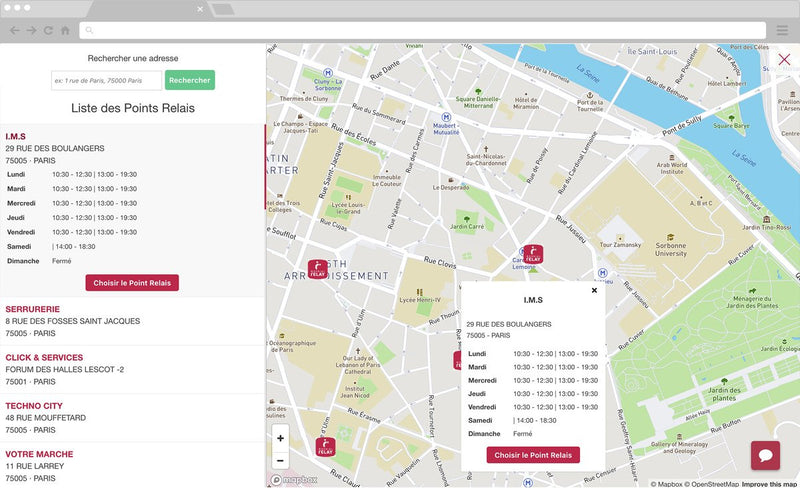The width and height of the screenshot is (800, 488).
Task: Select TECHNO CITY in the relay list
Action: [x=34, y=405]
